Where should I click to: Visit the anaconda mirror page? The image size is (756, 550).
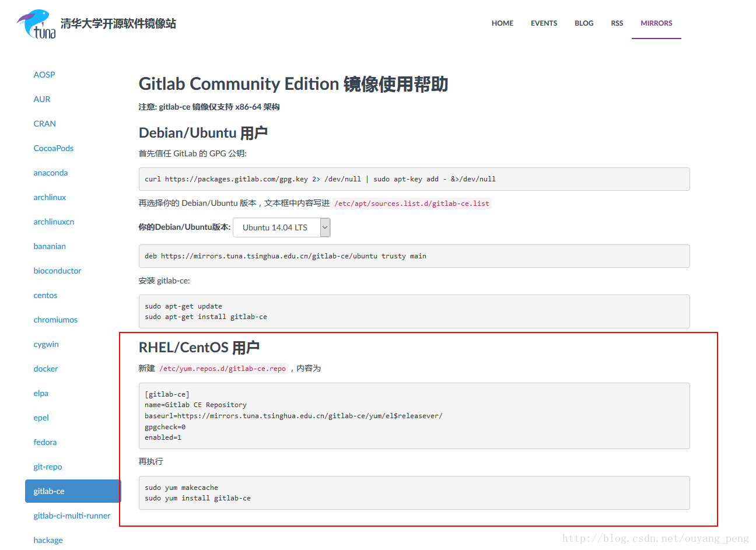pos(50,173)
